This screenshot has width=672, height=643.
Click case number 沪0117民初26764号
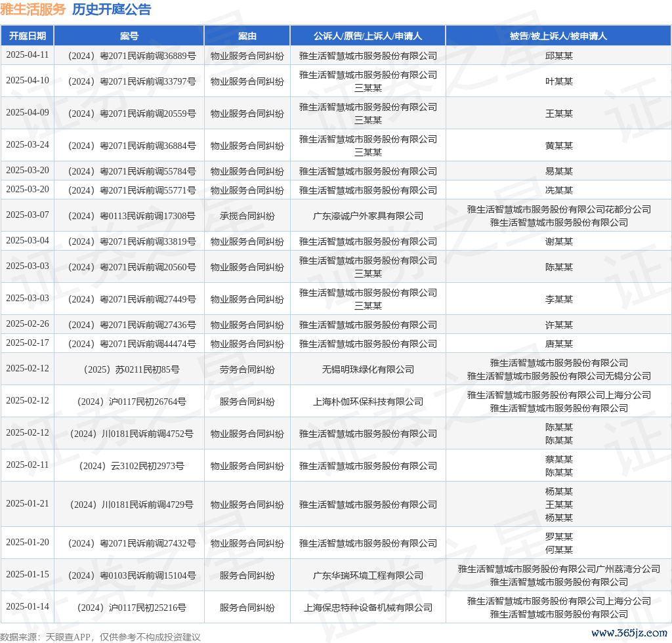click(131, 402)
